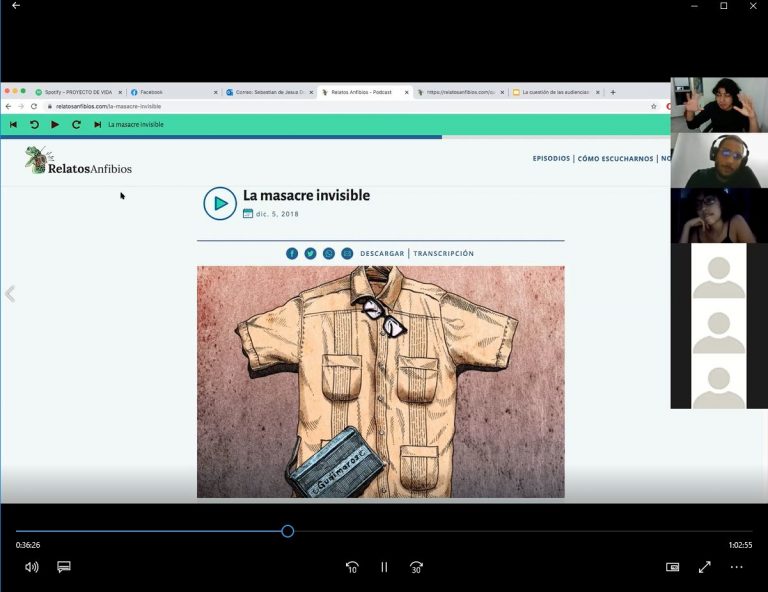Switch to the Facebook browser tab
This screenshot has height=592, width=768.
pos(170,92)
